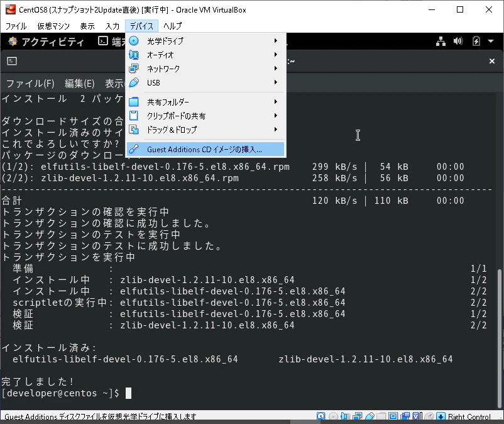
Task: Expand the クリップボードの共有 submenu arrow
Action: (276, 116)
